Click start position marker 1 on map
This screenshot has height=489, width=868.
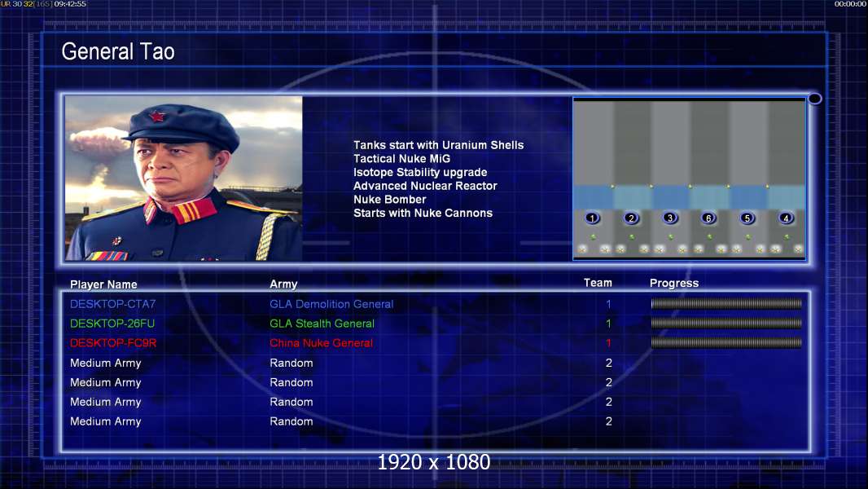pos(592,218)
